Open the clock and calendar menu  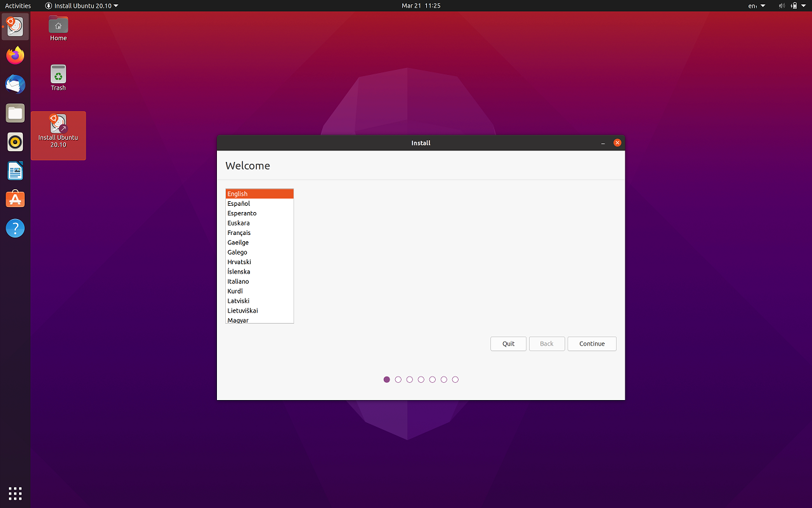(421, 6)
